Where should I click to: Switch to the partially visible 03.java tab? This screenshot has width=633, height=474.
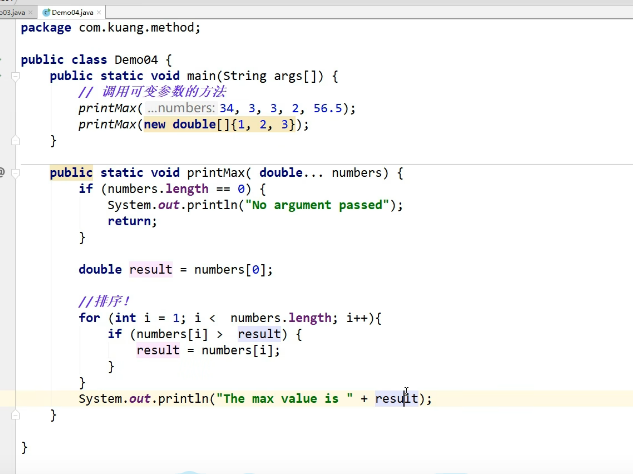click(13, 13)
